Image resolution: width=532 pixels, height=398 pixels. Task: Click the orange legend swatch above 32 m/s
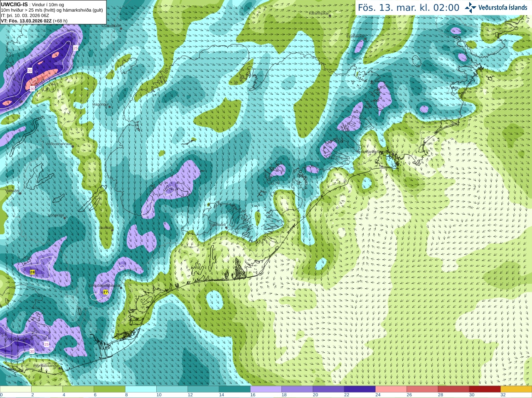pos(516,389)
